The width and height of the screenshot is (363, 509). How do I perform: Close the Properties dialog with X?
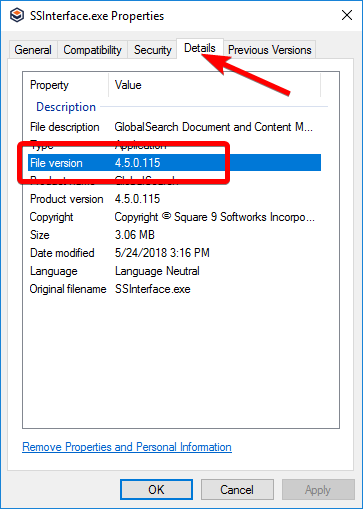pyautogui.click(x=347, y=15)
